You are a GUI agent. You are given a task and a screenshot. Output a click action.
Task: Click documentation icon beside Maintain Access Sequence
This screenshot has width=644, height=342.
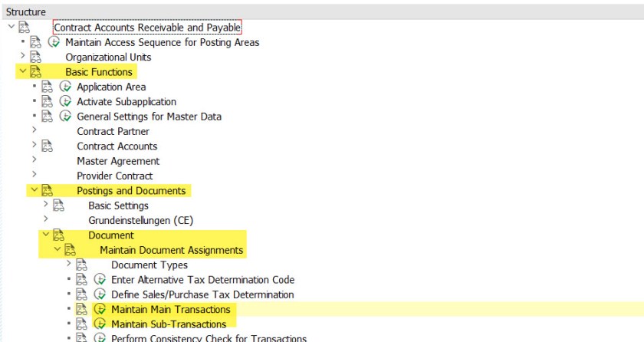tap(36, 42)
